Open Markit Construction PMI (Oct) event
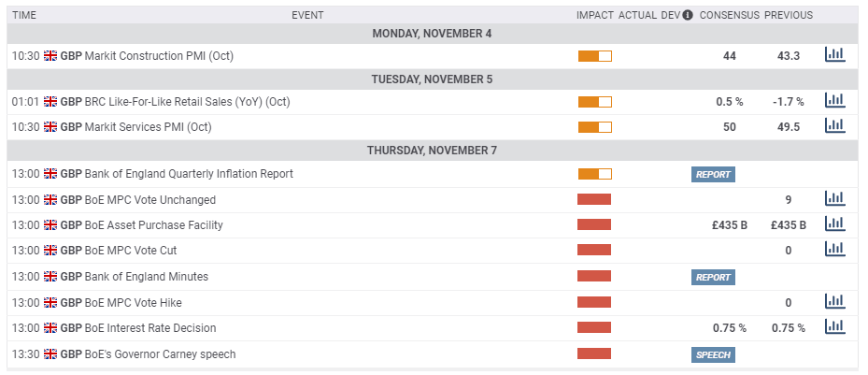 click(158, 56)
